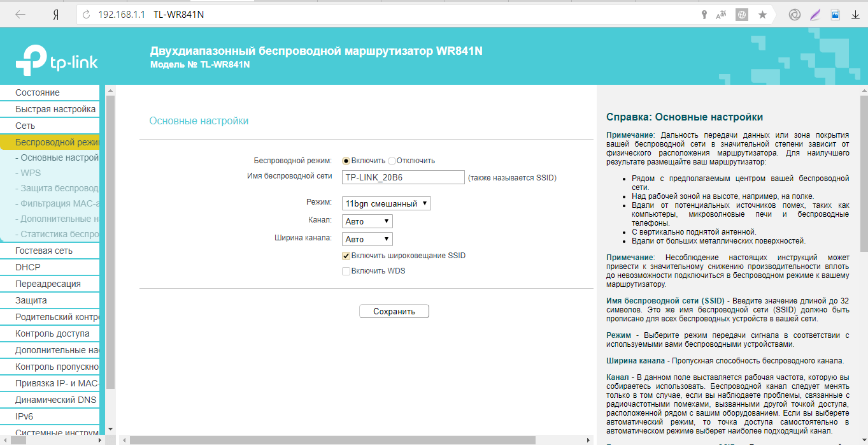Open the IPv6 menu item
Viewport: 868px width, 445px height.
point(50,416)
